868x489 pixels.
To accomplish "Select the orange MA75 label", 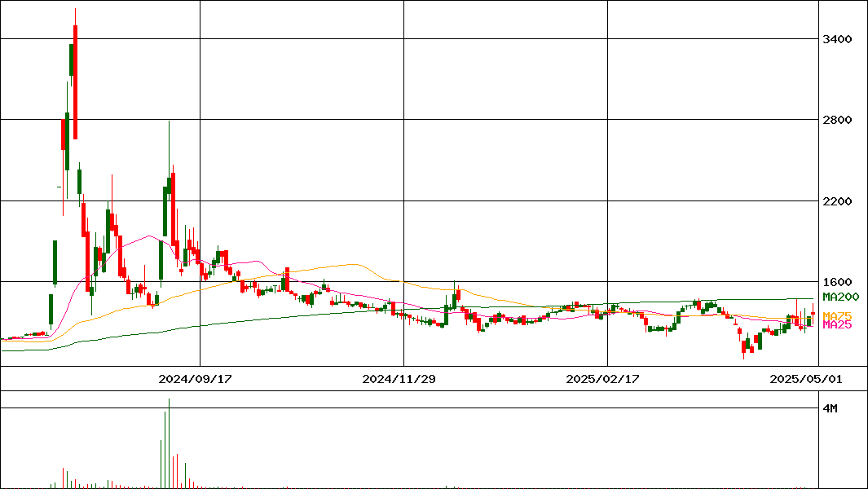I will point(837,316).
